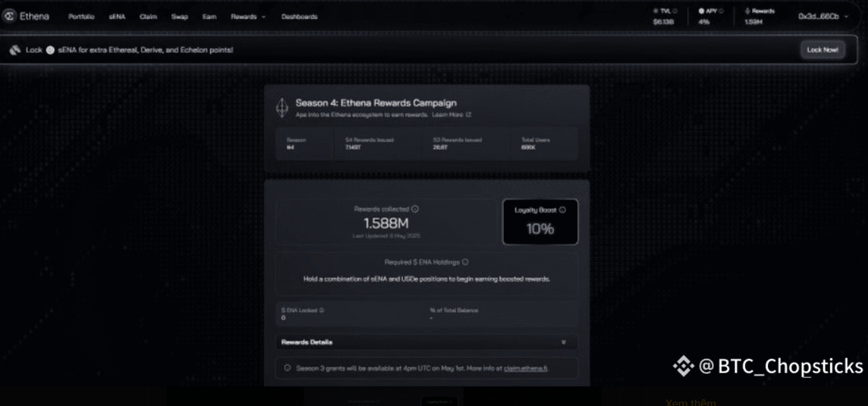868x406 pixels.
Task: Expand the Rewards Details section
Action: click(x=426, y=342)
